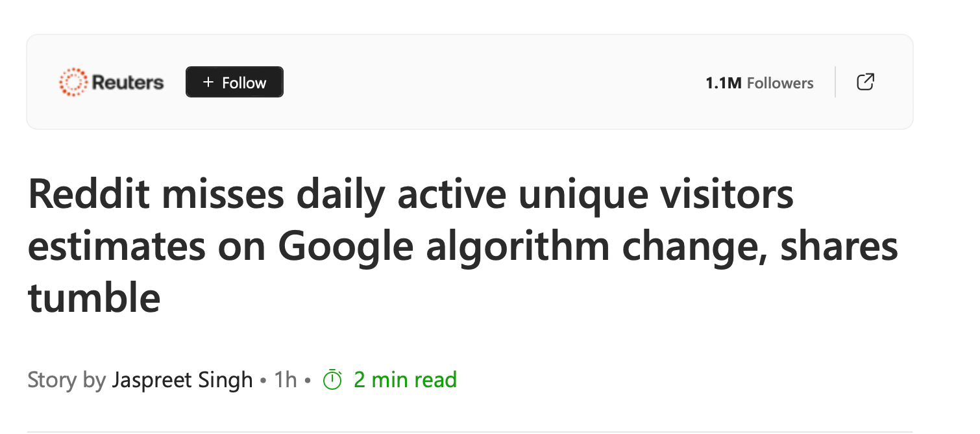Click the 2 min read label
Image resolution: width=980 pixels, height=434 pixels.
coord(405,380)
